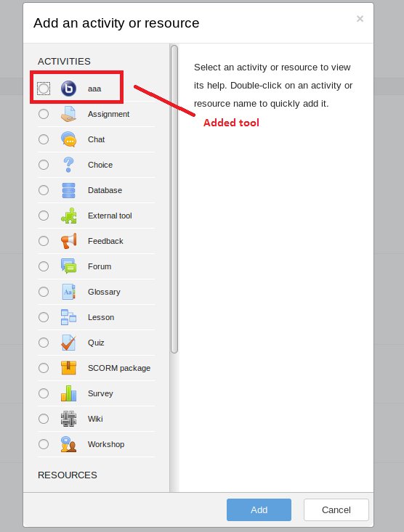Click the External tool puzzle piece icon
Viewport: 404px width, 532px height.
(x=68, y=216)
